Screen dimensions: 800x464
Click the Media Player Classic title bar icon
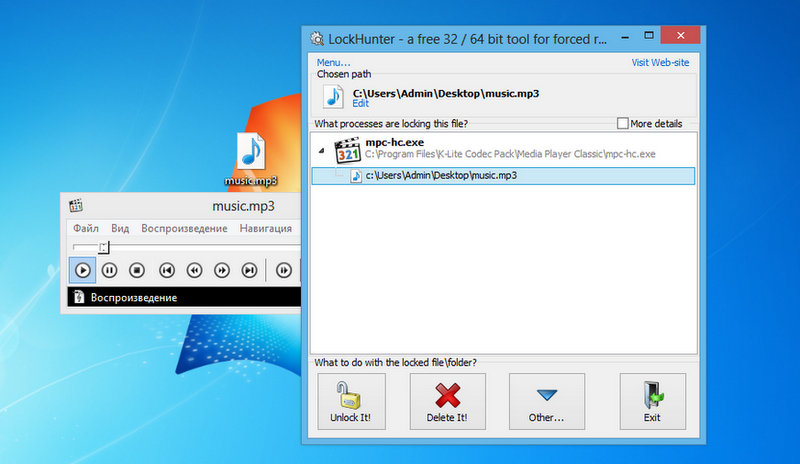[76, 206]
